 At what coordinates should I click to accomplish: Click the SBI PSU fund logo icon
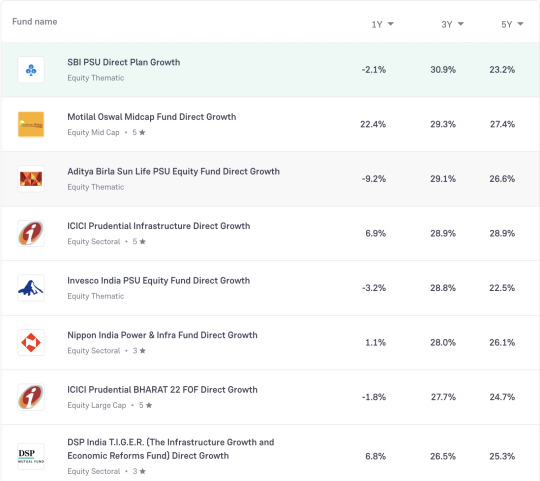(x=31, y=70)
